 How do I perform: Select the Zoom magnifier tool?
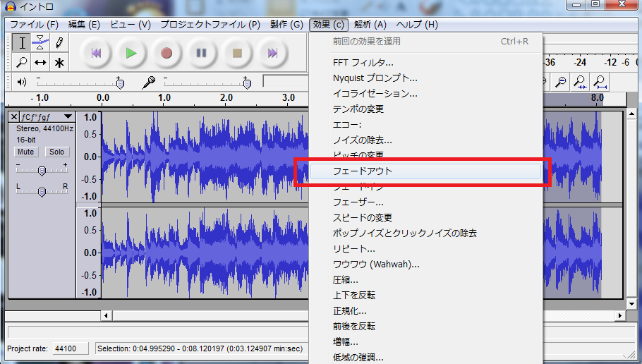(x=22, y=62)
